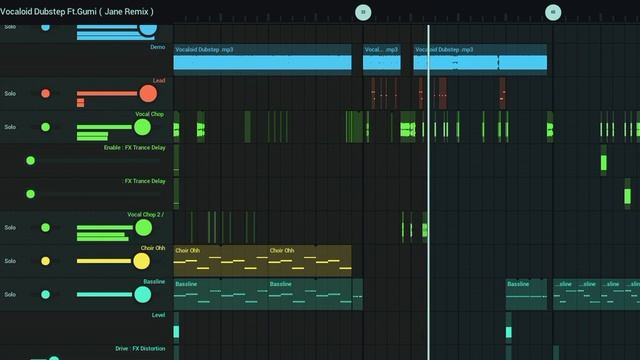Toggle the dot on the lower FX Trance Delay lane
Image resolution: width=640 pixels, height=360 pixels.
(x=31, y=194)
